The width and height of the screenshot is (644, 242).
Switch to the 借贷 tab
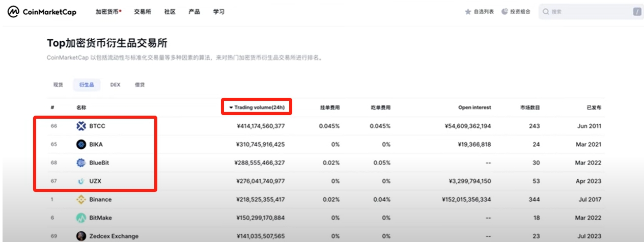click(140, 85)
